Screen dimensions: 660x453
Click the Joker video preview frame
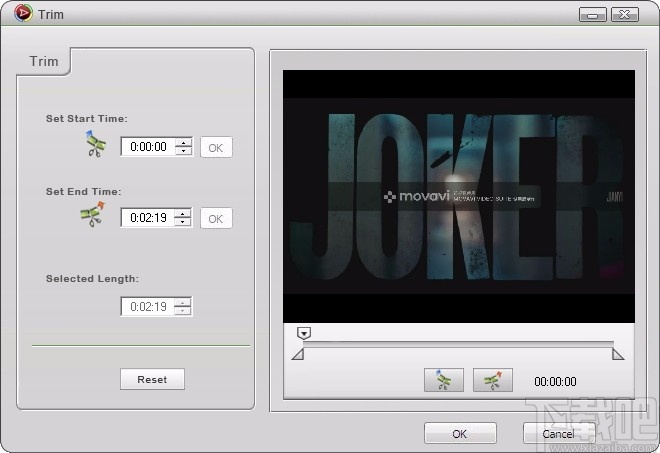tap(459, 196)
